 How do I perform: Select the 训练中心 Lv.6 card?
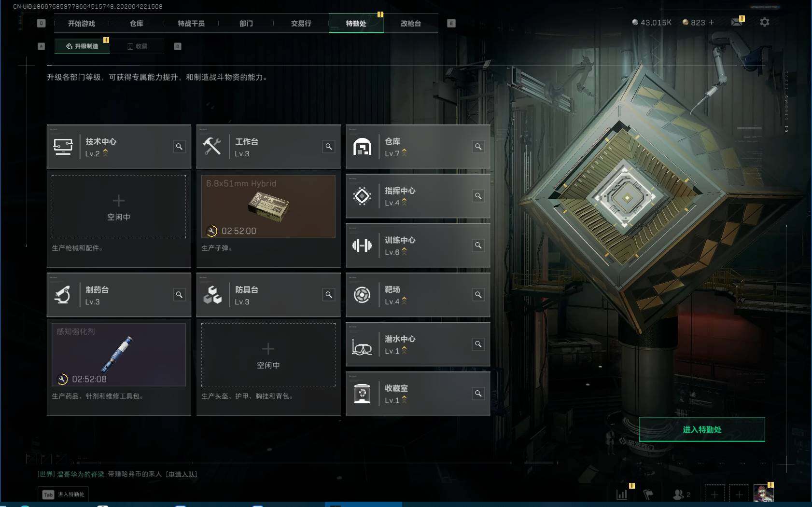coord(418,246)
